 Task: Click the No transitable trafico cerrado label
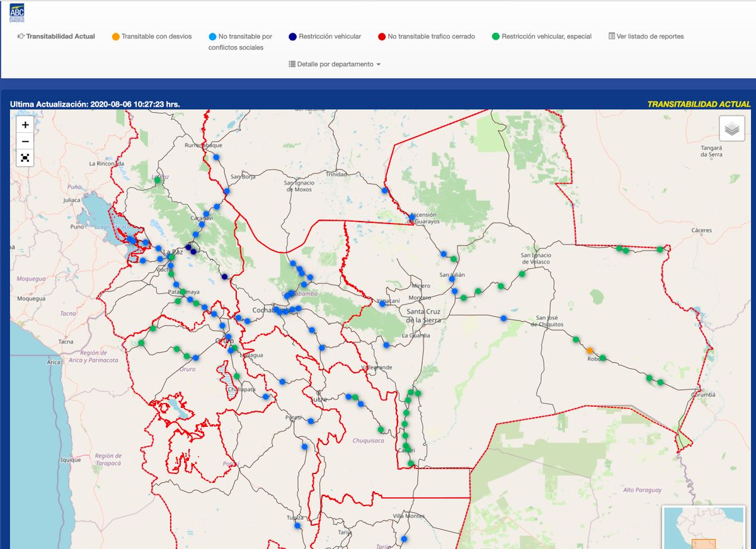point(431,37)
